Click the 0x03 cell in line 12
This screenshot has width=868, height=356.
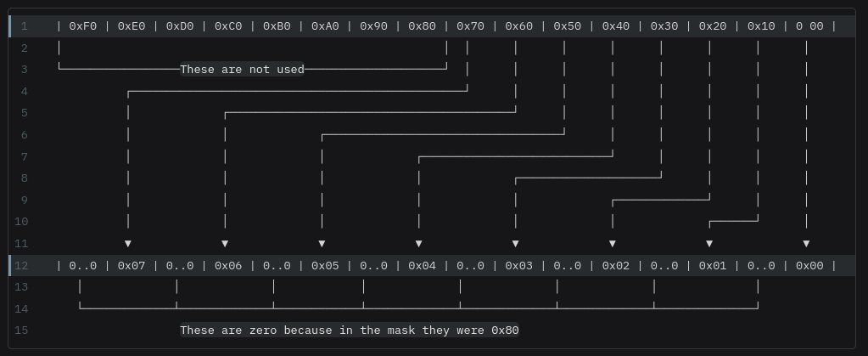point(518,266)
